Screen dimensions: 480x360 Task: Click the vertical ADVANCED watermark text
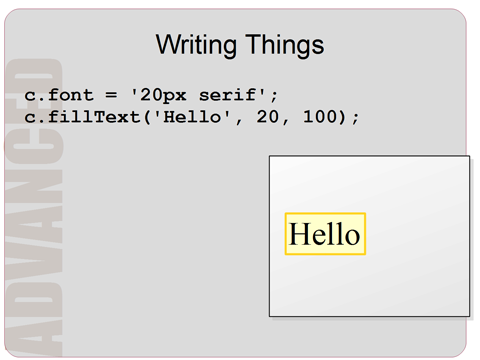34,207
